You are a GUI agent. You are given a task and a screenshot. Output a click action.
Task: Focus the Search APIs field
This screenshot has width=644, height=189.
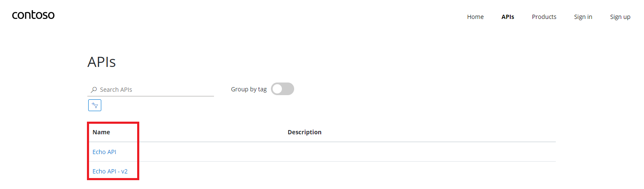click(x=151, y=90)
